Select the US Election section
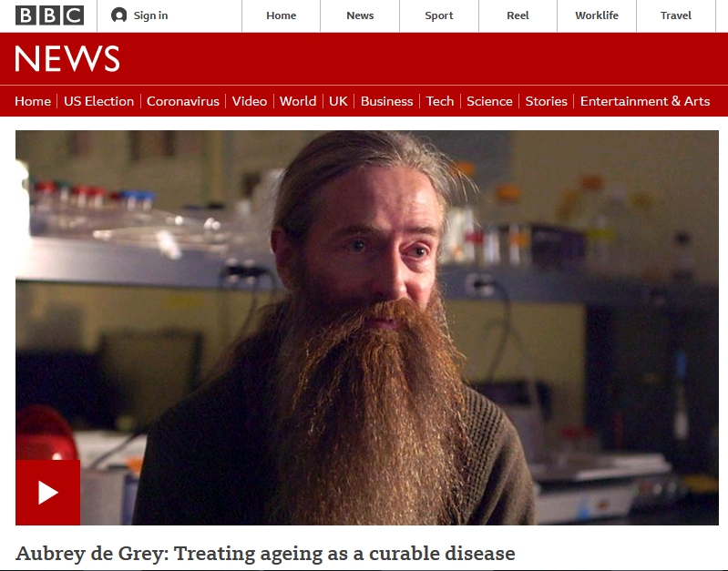 point(99,101)
